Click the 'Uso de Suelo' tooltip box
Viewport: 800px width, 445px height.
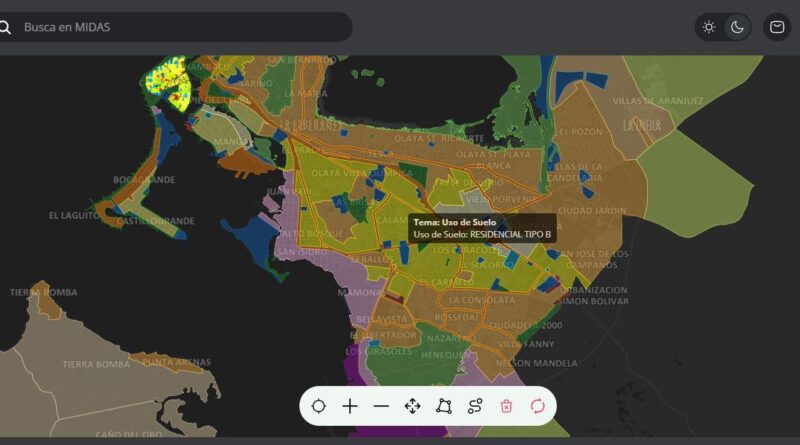pyautogui.click(x=481, y=228)
